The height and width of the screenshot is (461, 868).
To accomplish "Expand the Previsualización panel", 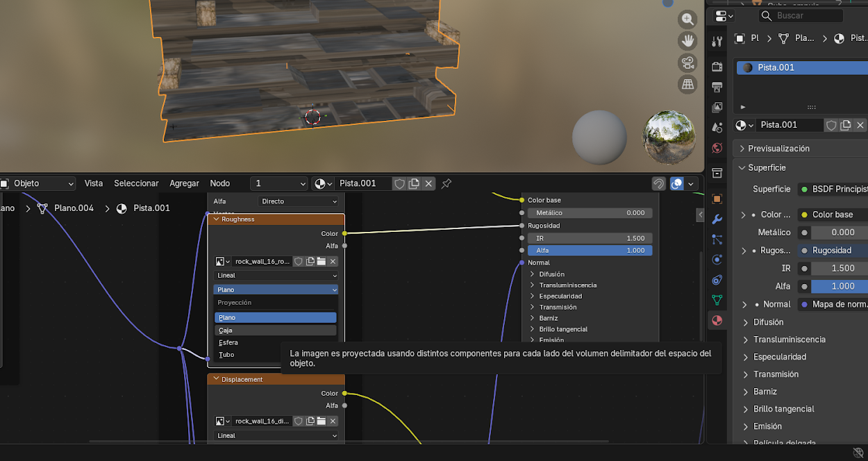I will (778, 149).
